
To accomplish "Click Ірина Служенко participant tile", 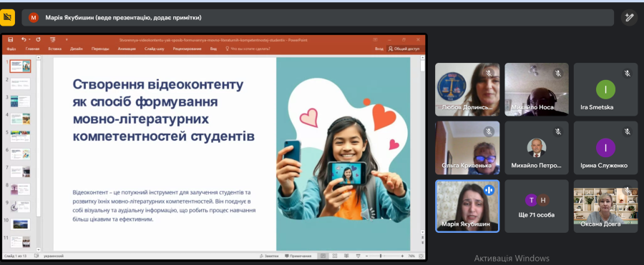I will click(x=606, y=148).
